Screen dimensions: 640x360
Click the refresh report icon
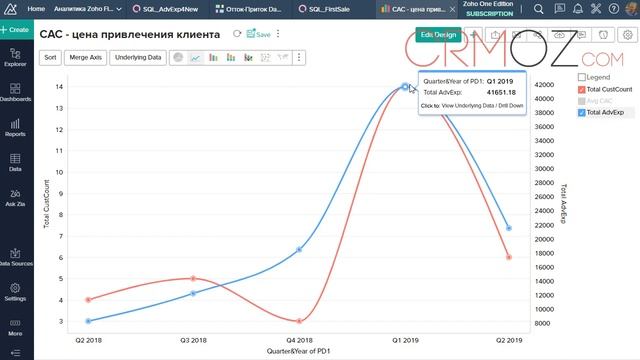click(237, 34)
